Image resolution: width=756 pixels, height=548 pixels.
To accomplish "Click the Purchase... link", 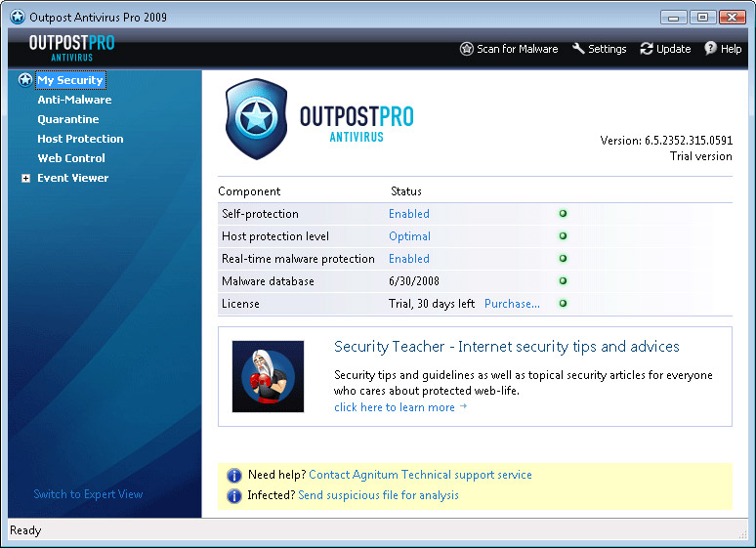I will (x=512, y=304).
